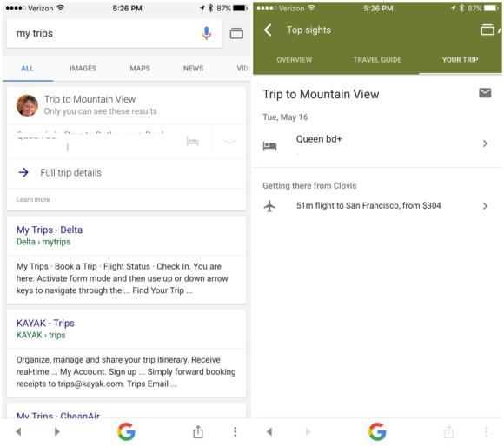Switch to the OVERVIEW tab
Image resolution: width=504 pixels, height=447 pixels.
pyautogui.click(x=294, y=59)
